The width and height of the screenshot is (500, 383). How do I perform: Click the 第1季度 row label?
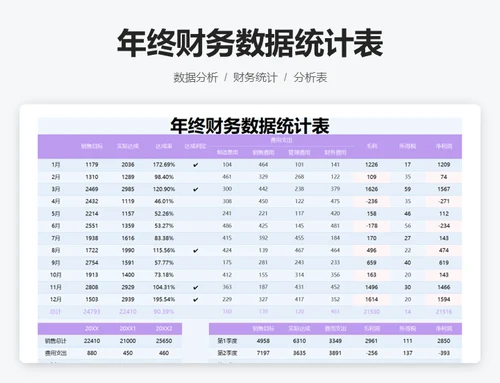point(227,341)
